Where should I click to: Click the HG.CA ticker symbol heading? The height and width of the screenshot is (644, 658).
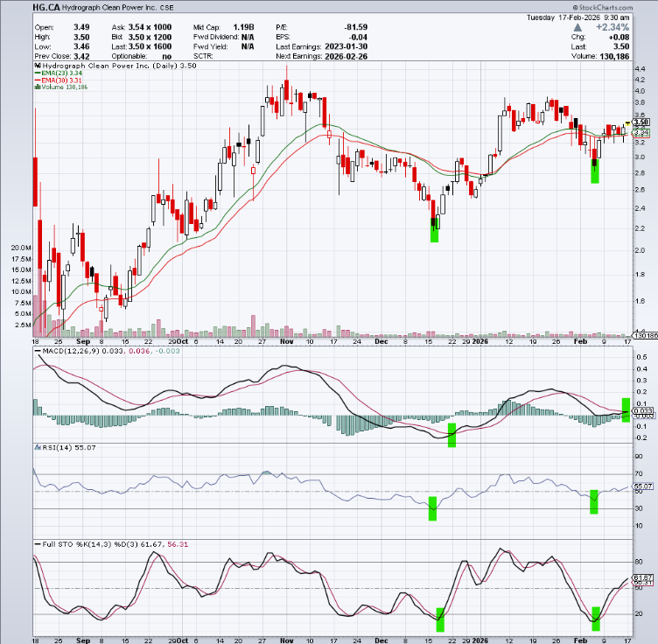tap(46, 8)
